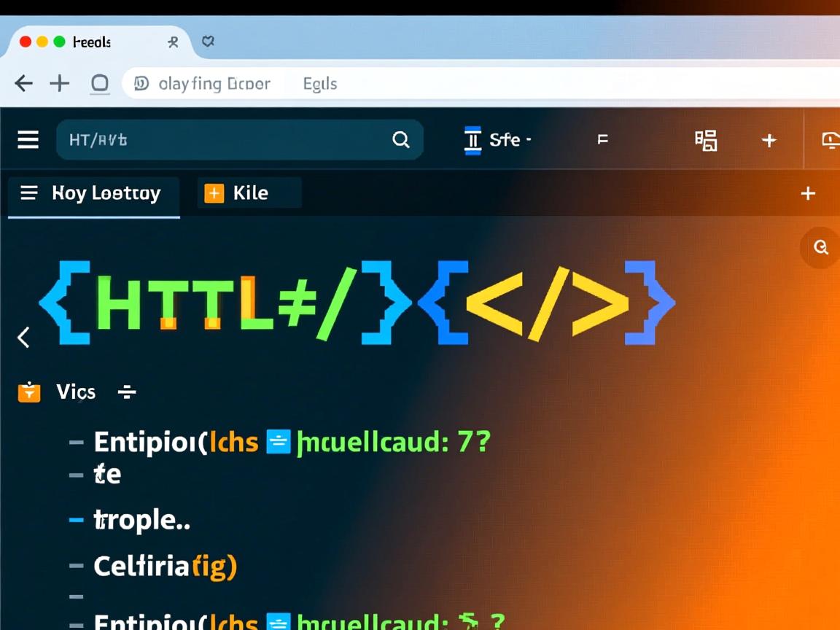Click the magnifier icon in search field
Image resolution: width=840 pixels, height=630 pixels.
(400, 139)
